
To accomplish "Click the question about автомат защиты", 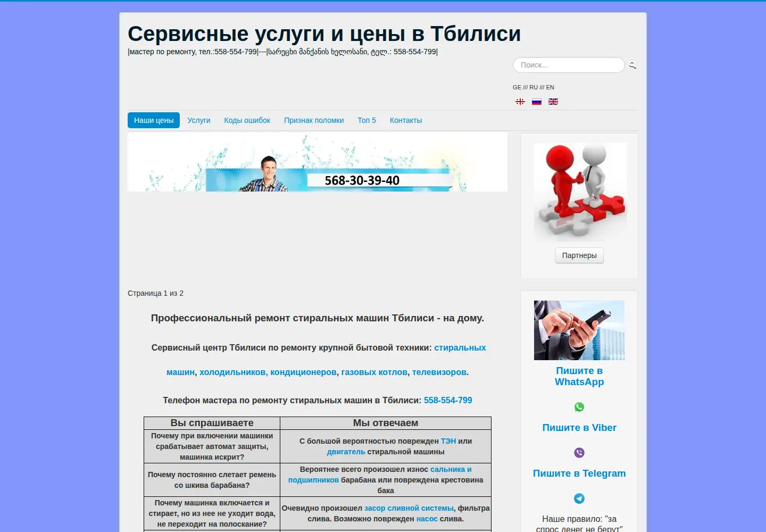I will (x=212, y=446).
